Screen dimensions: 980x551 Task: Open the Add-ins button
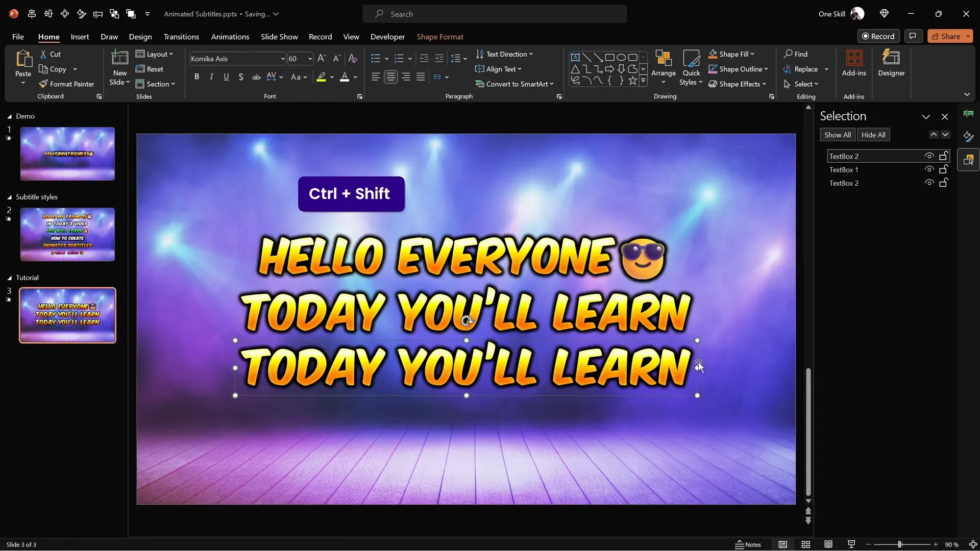click(854, 63)
